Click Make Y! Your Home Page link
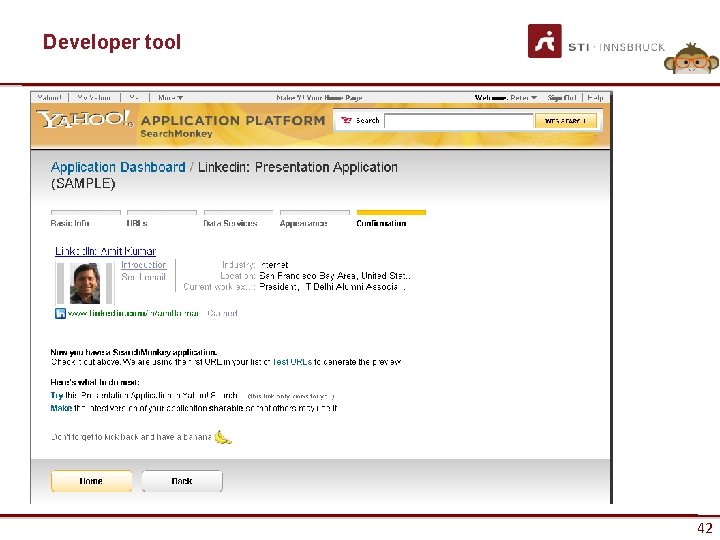The height and width of the screenshot is (540, 720). [x=319, y=98]
